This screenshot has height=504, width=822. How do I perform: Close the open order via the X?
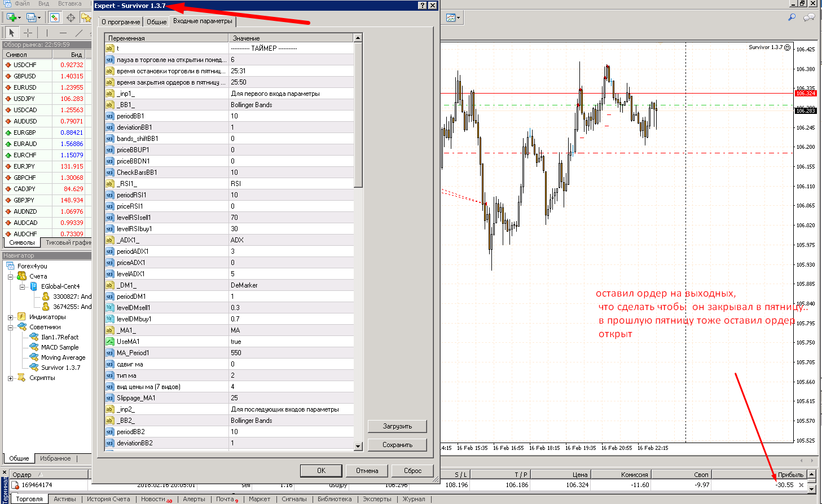pos(801,485)
